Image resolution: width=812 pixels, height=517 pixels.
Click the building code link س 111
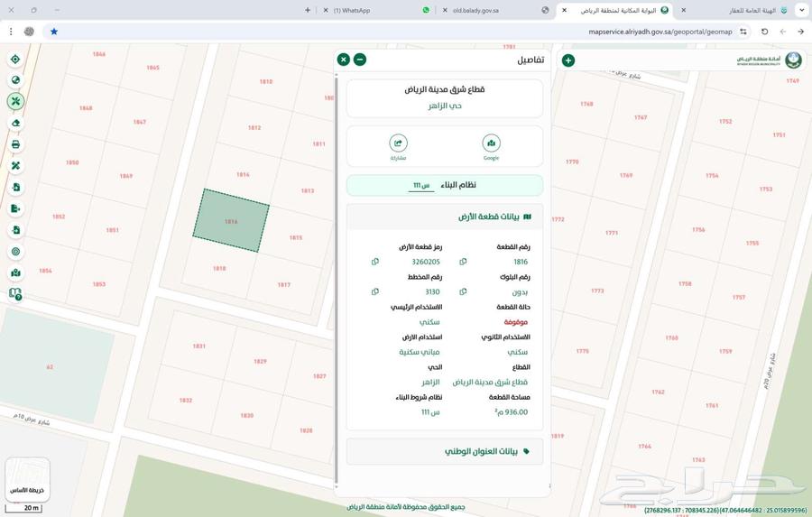pyautogui.click(x=421, y=186)
